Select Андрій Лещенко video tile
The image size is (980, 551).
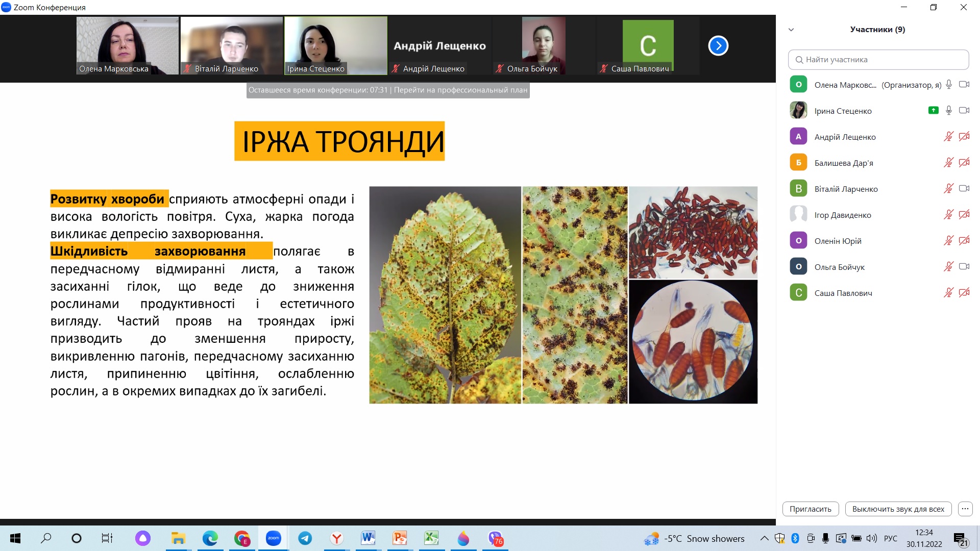pyautogui.click(x=440, y=46)
